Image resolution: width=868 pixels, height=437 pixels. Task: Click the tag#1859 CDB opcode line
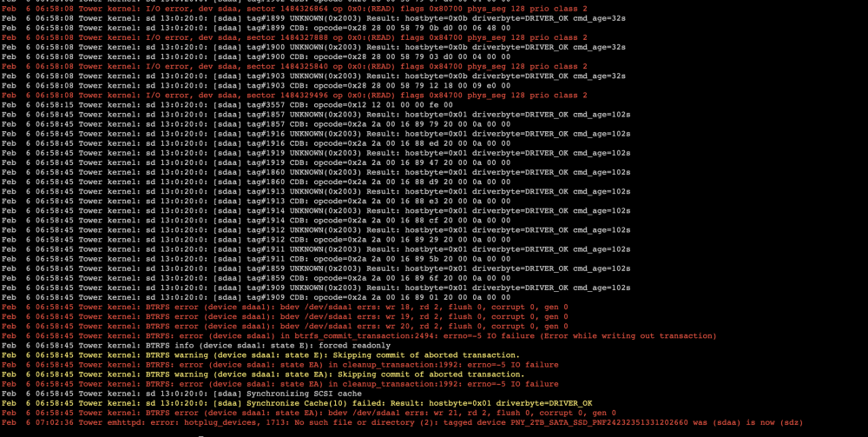click(256, 278)
